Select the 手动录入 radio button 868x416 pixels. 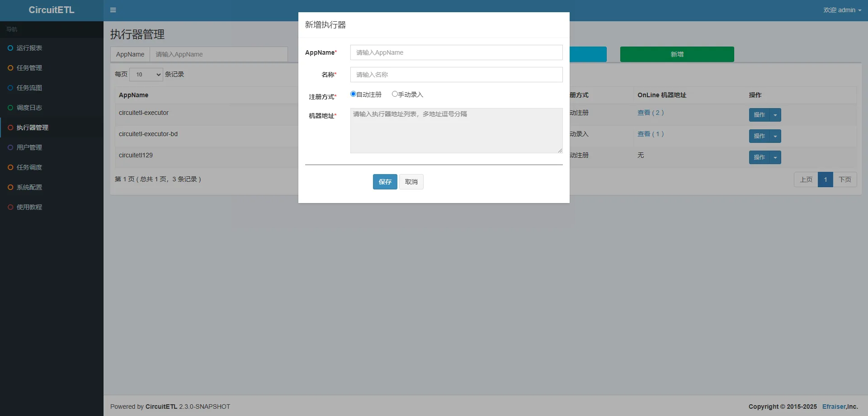tap(395, 94)
